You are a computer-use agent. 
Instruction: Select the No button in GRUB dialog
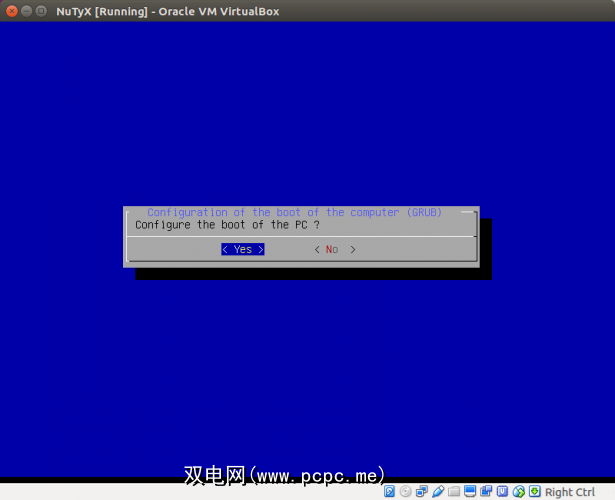(x=335, y=249)
